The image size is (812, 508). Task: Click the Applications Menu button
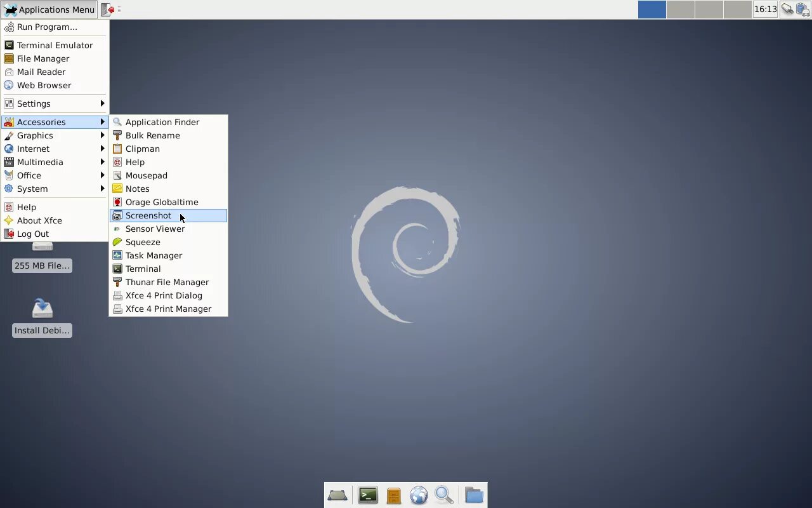tap(49, 10)
